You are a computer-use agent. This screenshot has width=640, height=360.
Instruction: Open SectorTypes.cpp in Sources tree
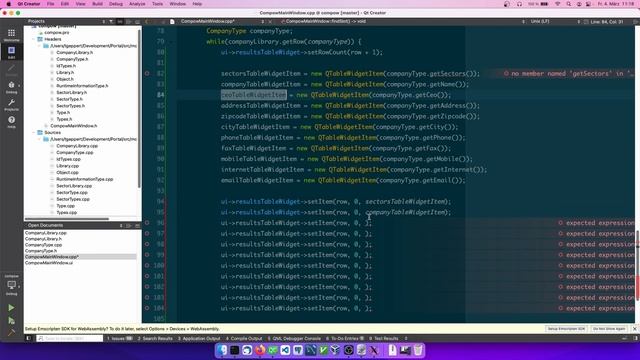point(73,199)
